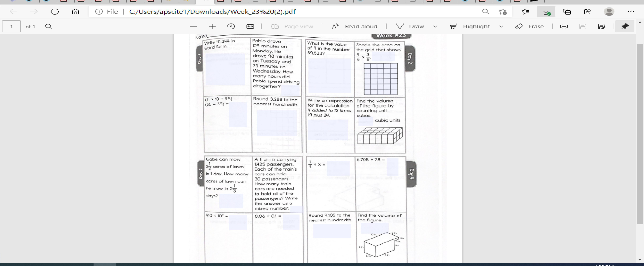Click the Share icon in browser toolbar
Screen dimensions: 644x266
coord(588,12)
